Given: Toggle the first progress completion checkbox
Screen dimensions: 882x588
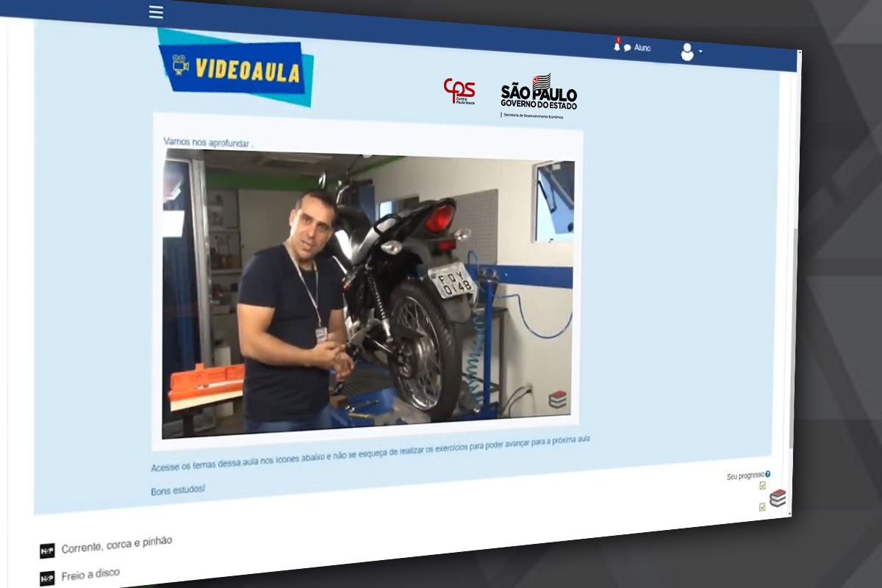Looking at the screenshot, I should point(763,485).
